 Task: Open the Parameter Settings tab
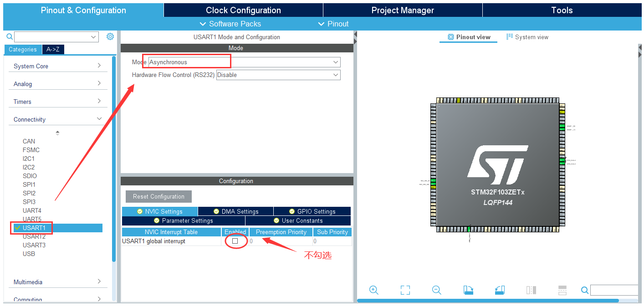click(184, 220)
